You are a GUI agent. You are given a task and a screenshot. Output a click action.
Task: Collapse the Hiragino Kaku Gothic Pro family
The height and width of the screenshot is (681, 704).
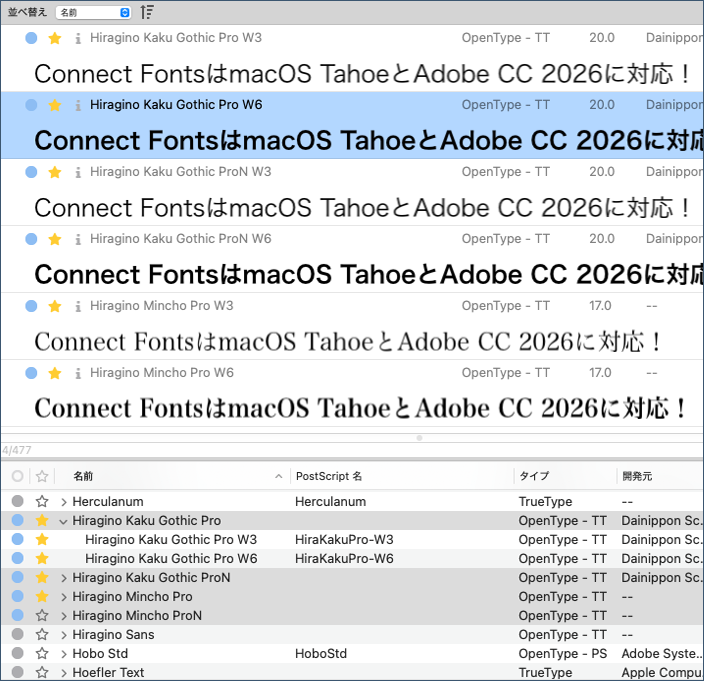click(64, 521)
